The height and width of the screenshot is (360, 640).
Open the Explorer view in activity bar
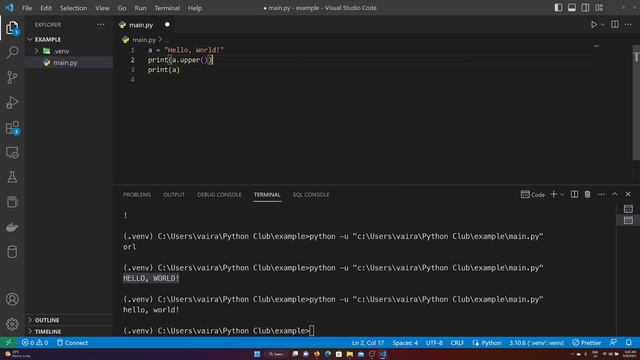click(12, 28)
